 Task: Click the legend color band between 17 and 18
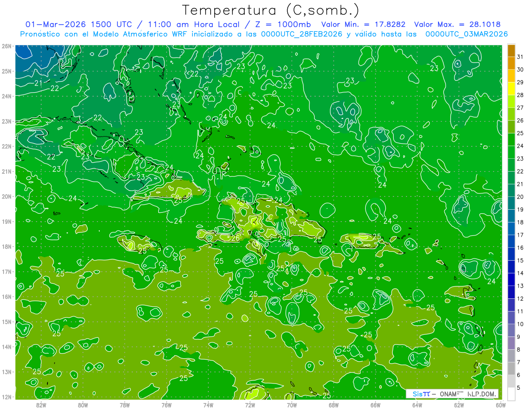(x=511, y=229)
